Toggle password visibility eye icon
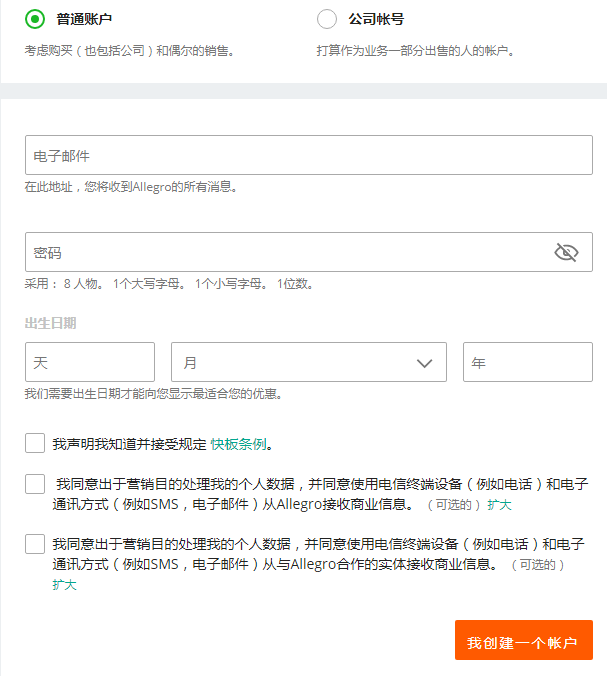The height and width of the screenshot is (676, 607). [x=566, y=252]
